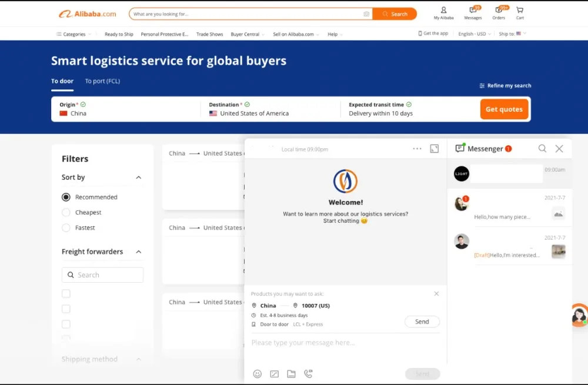Dismiss the suggested products panel
The width and height of the screenshot is (588, 385).
[436, 293]
